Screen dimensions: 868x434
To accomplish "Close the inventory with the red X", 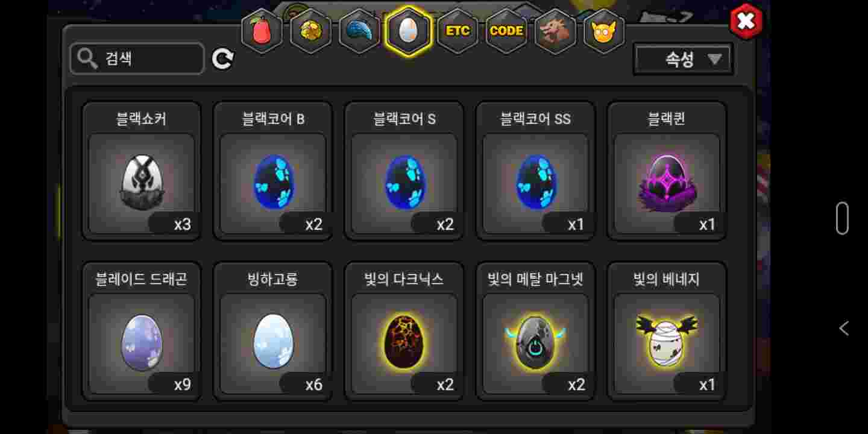I will [746, 22].
